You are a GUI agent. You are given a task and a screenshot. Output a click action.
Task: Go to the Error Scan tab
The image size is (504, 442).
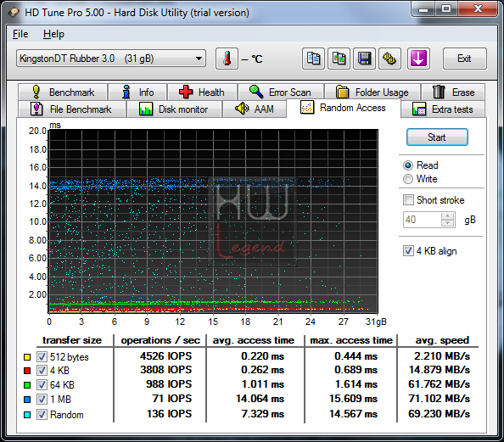[x=281, y=92]
